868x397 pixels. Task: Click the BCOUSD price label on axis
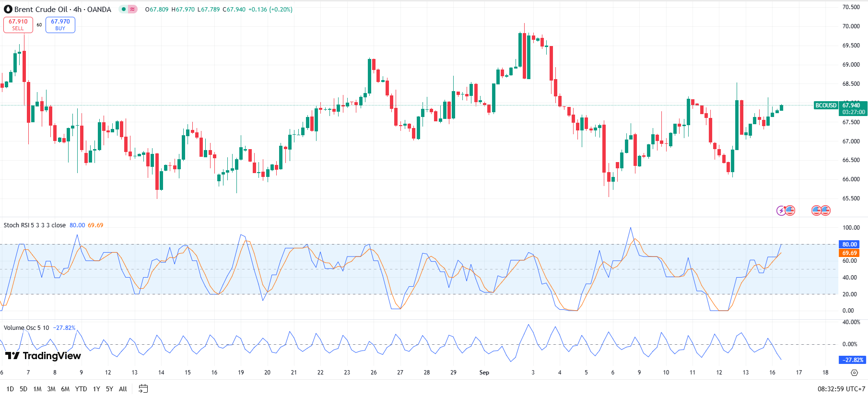point(826,105)
